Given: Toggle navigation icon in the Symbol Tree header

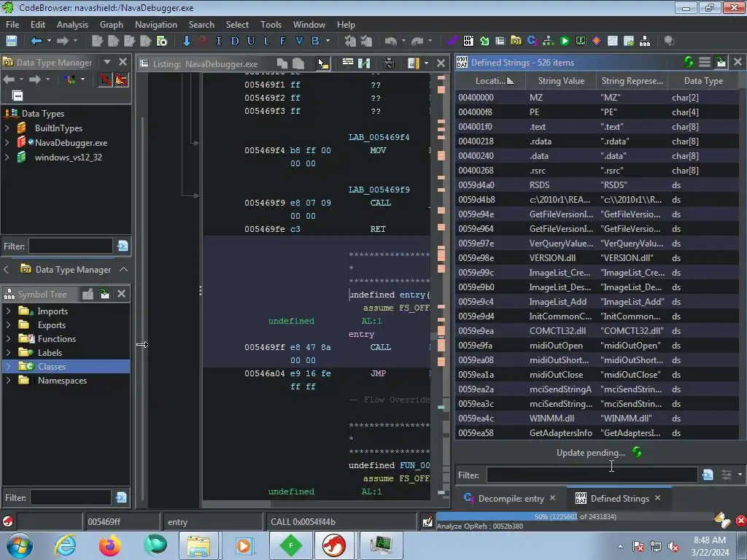Looking at the screenshot, I should [104, 294].
